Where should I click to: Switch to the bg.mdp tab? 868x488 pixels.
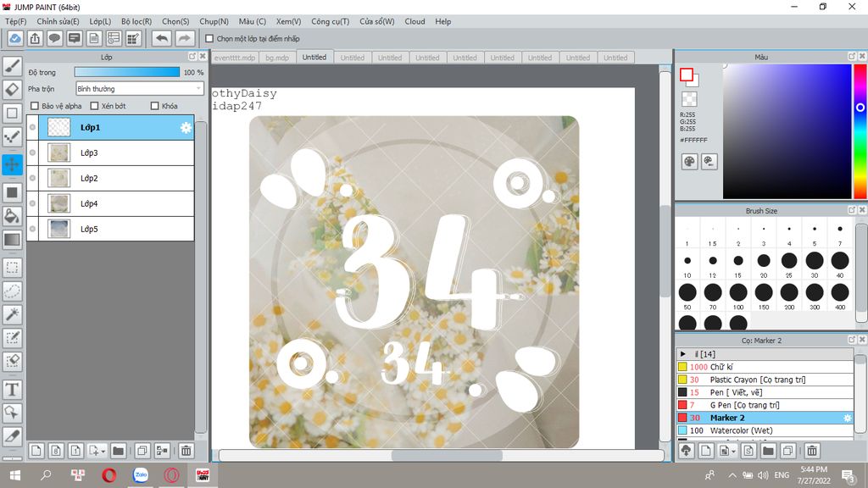pos(277,58)
